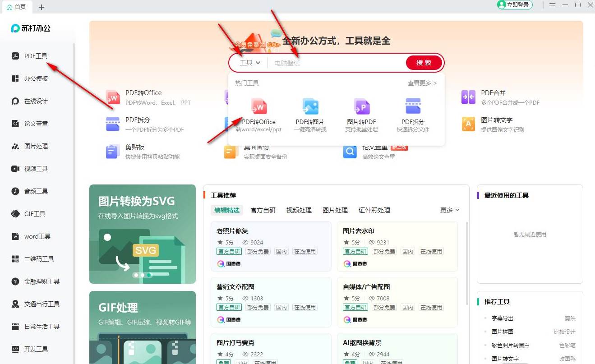The image size is (595, 364).
Task: Click PDF转Office icon in 热门工具 popup
Action: coord(259,106)
